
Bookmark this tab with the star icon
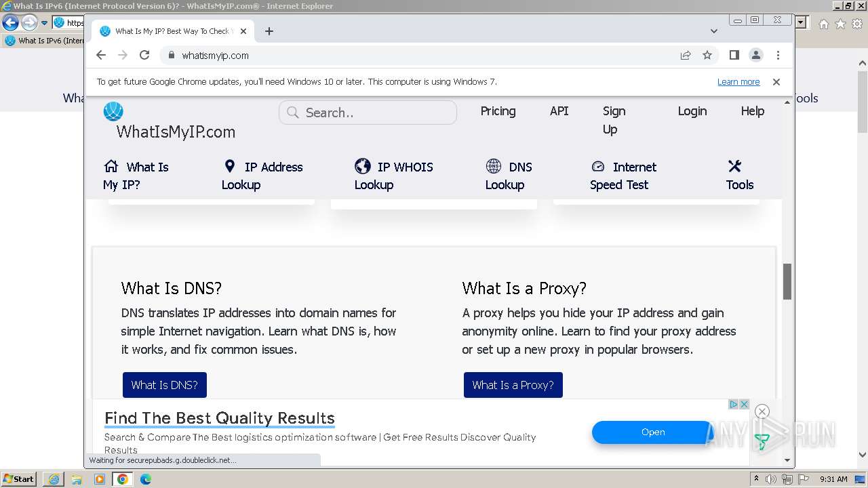[x=707, y=56]
